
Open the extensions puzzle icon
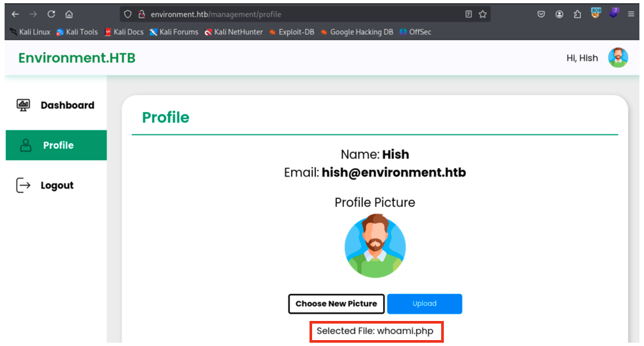click(x=577, y=14)
